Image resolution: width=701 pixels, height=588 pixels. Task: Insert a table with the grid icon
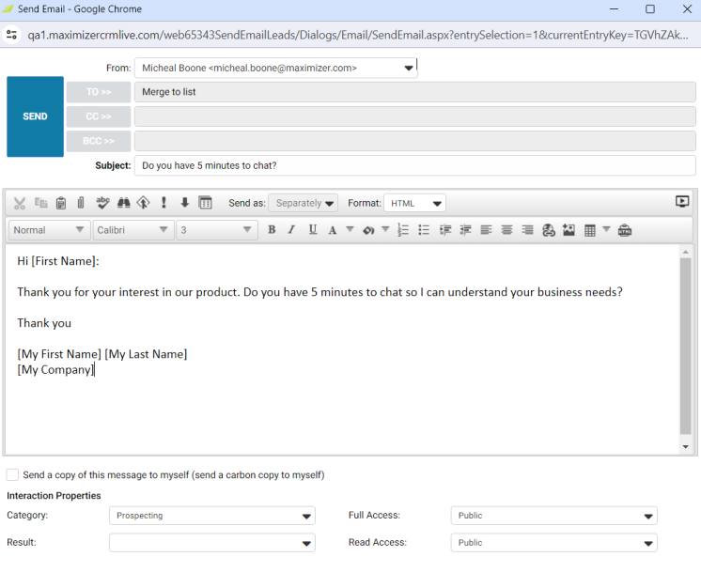pyautogui.click(x=590, y=230)
